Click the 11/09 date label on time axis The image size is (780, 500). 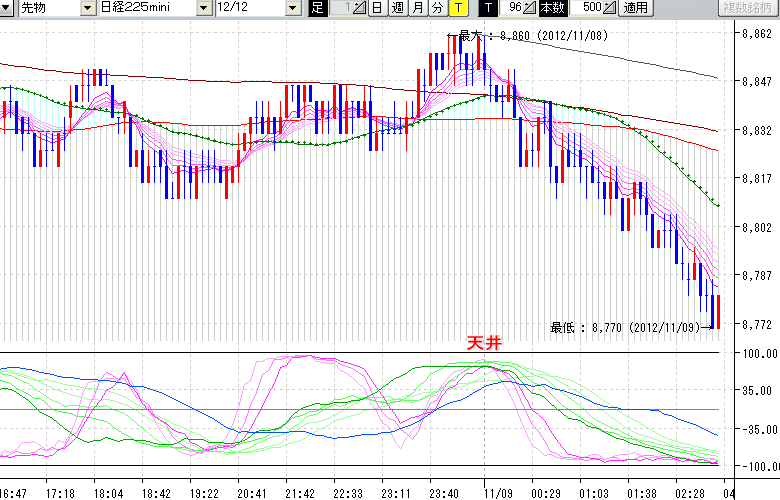497,493
